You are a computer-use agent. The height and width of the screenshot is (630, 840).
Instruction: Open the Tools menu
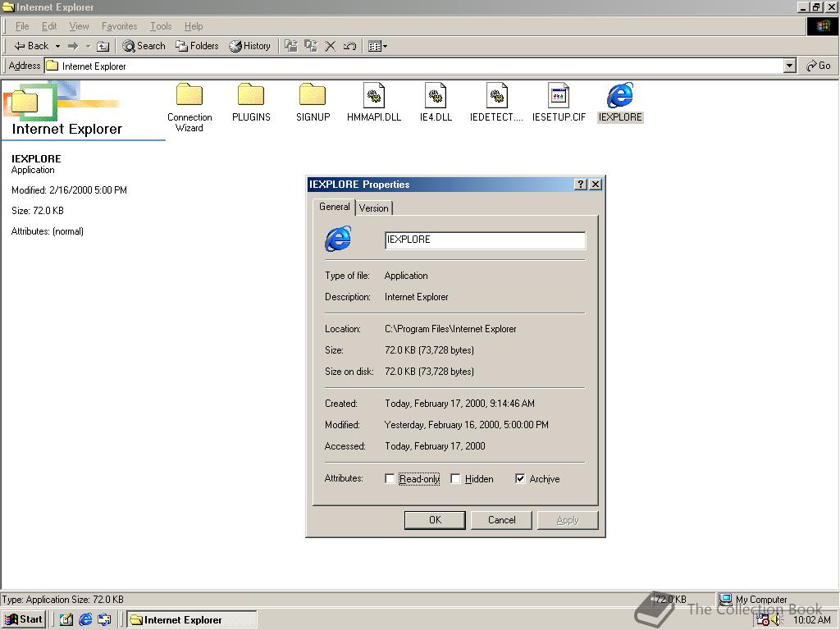pyautogui.click(x=161, y=26)
